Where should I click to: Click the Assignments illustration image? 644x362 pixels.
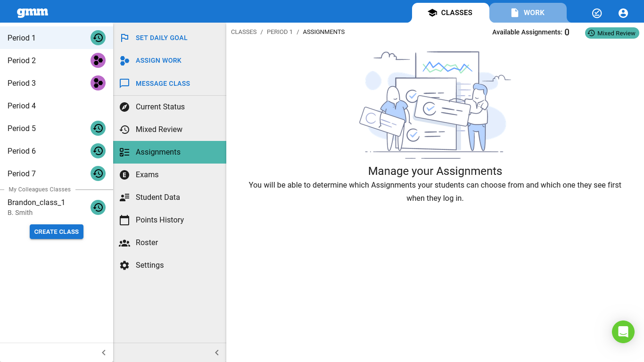coord(435,105)
